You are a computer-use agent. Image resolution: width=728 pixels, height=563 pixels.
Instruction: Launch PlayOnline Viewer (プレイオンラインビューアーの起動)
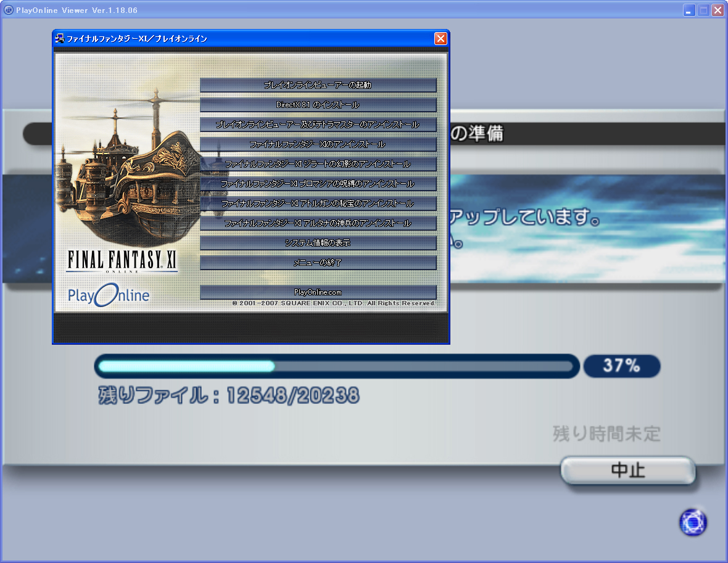pos(318,85)
